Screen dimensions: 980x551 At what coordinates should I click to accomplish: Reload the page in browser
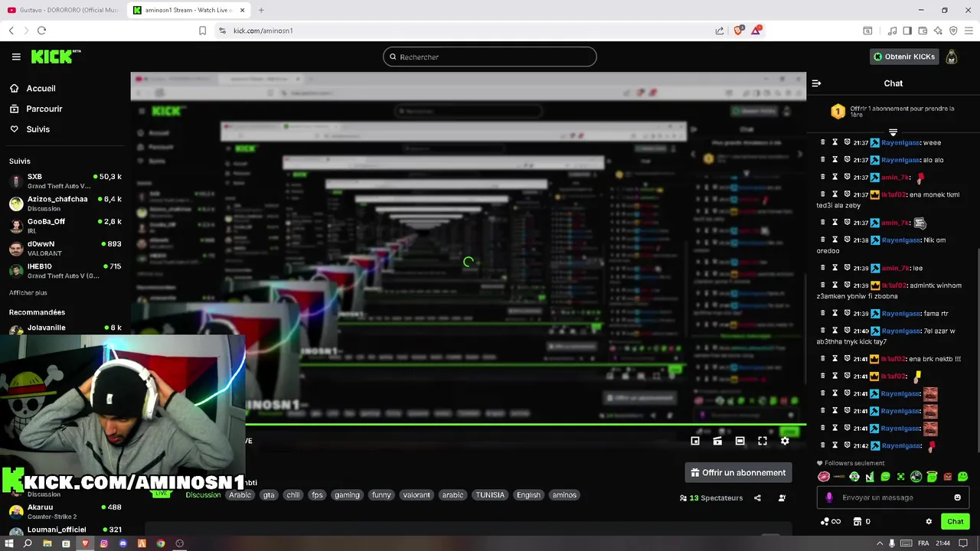click(41, 31)
